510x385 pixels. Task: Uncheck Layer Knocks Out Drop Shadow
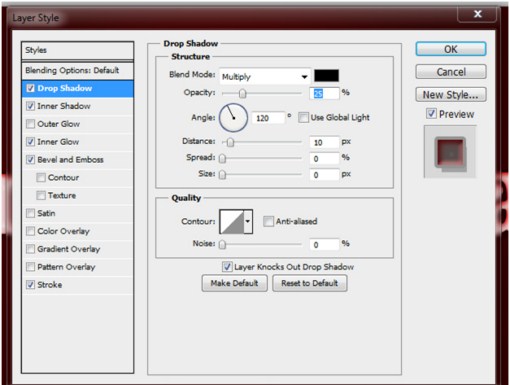(227, 267)
